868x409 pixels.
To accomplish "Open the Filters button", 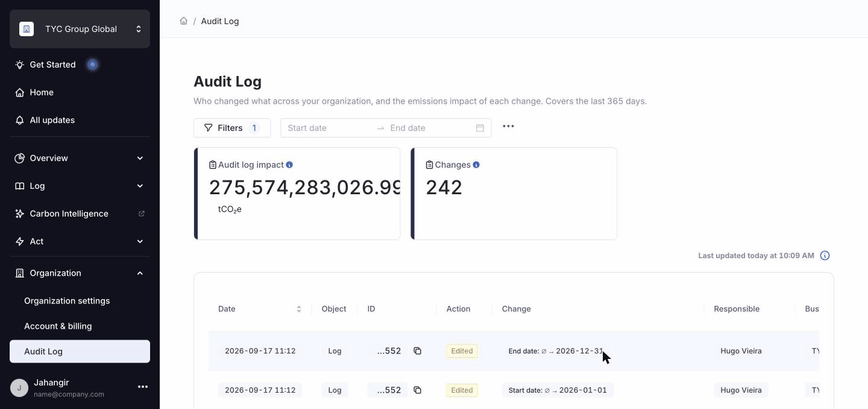I will 232,128.
